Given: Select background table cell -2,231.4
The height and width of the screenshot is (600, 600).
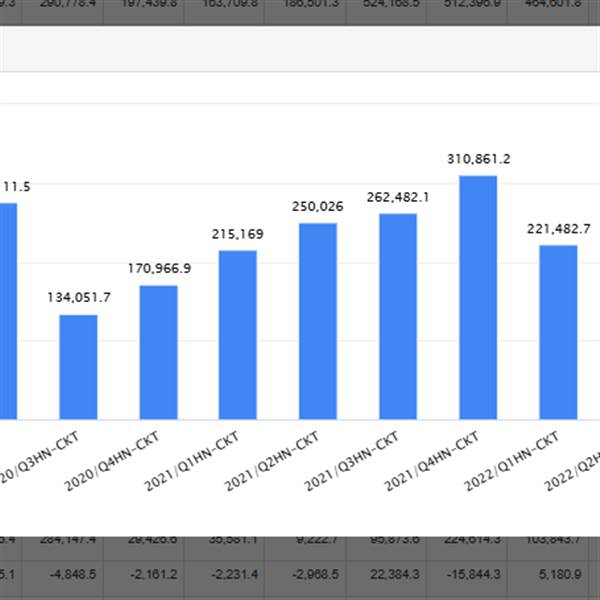Looking at the screenshot, I should coord(234,574).
